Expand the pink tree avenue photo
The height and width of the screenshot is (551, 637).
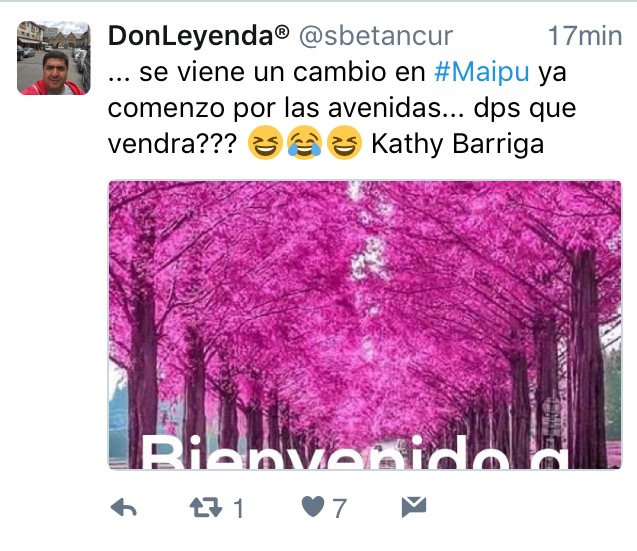(365, 325)
